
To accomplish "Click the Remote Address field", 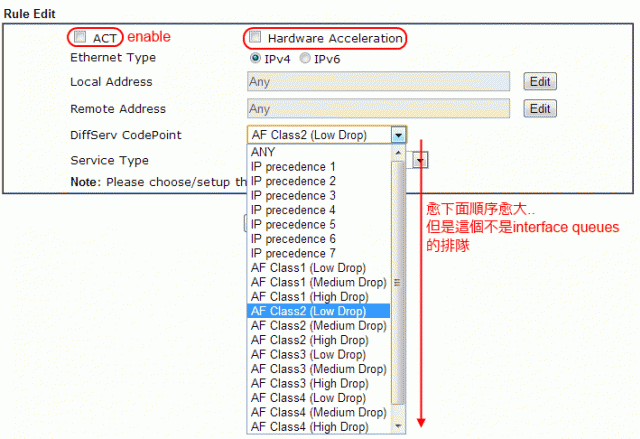I will point(378,109).
